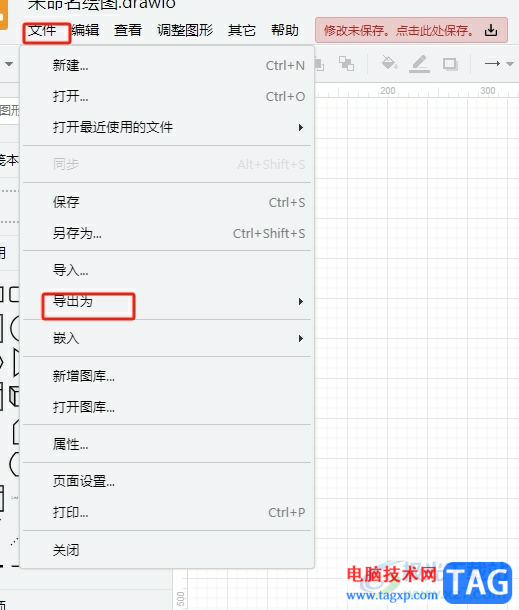The width and height of the screenshot is (519, 610).
Task: Open 页面设置... dialog
Action: tap(167, 482)
